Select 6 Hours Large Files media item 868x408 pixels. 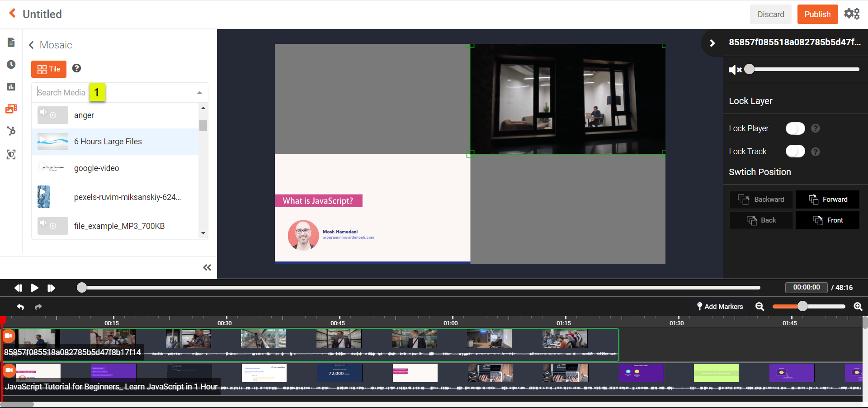pos(108,142)
